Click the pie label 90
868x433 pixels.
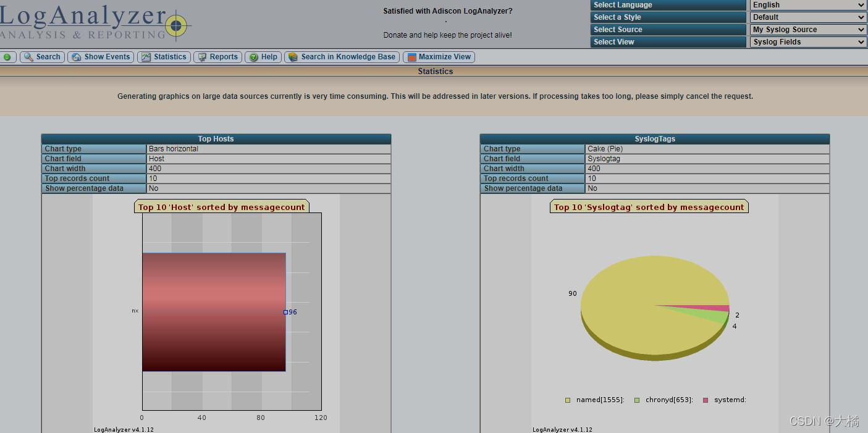point(573,293)
